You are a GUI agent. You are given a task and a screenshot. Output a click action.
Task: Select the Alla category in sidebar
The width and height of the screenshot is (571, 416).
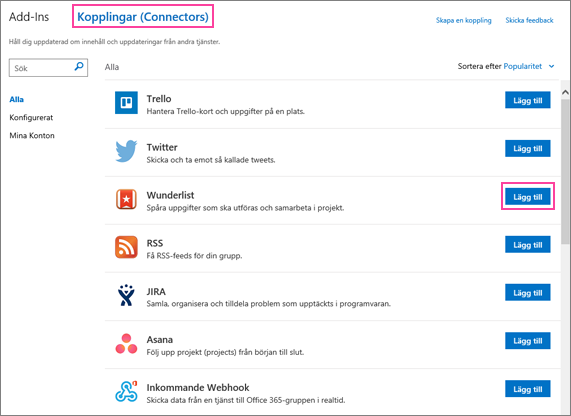point(16,99)
